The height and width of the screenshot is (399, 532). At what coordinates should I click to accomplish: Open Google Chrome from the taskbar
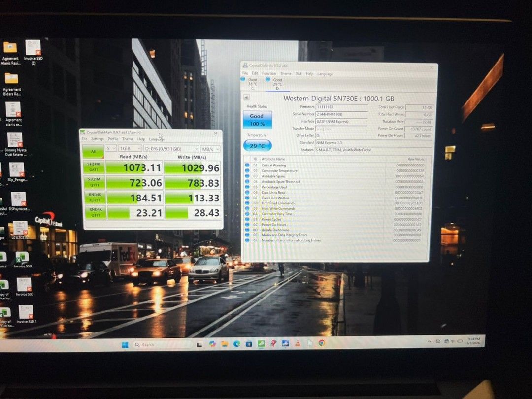point(321,343)
